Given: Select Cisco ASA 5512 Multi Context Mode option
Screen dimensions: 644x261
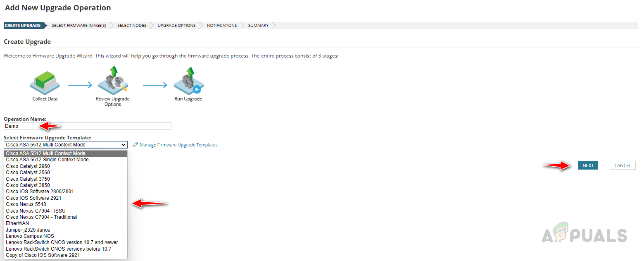Looking at the screenshot, I should click(x=66, y=153).
